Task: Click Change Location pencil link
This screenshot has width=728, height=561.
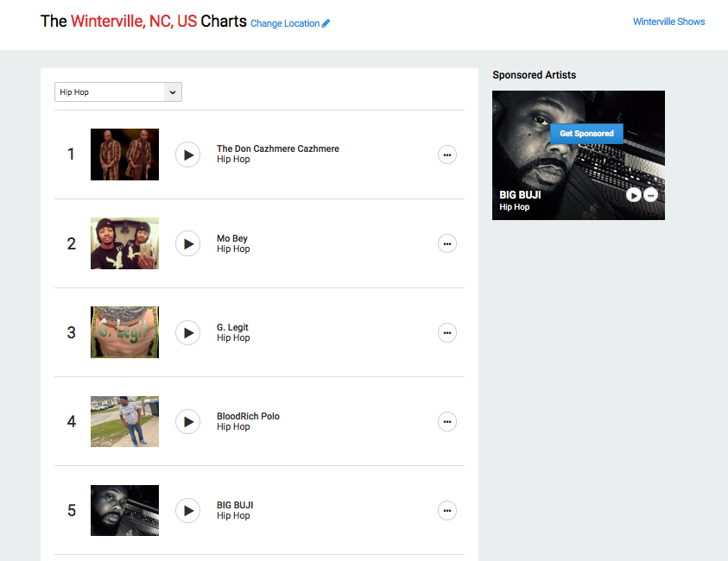Action: (290, 23)
